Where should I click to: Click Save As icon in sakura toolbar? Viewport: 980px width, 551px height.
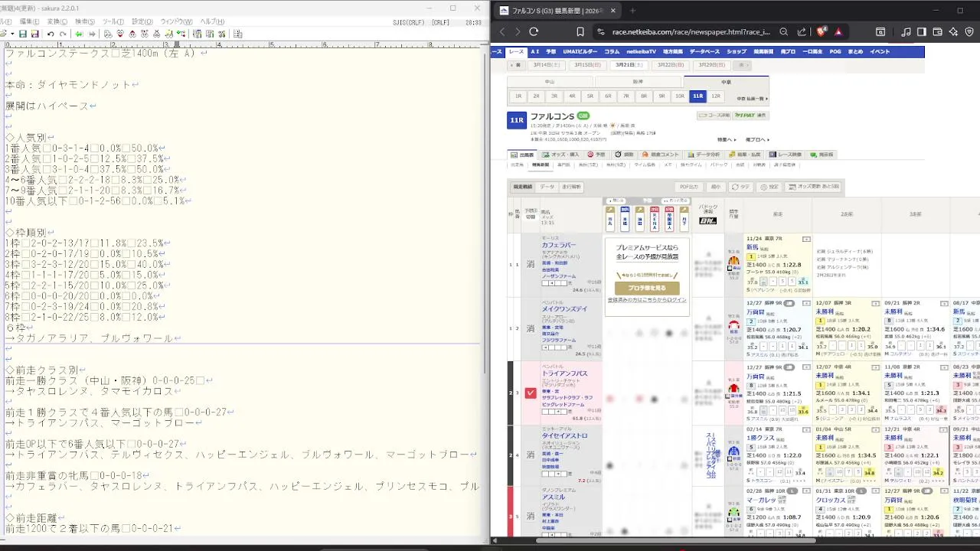point(35,34)
